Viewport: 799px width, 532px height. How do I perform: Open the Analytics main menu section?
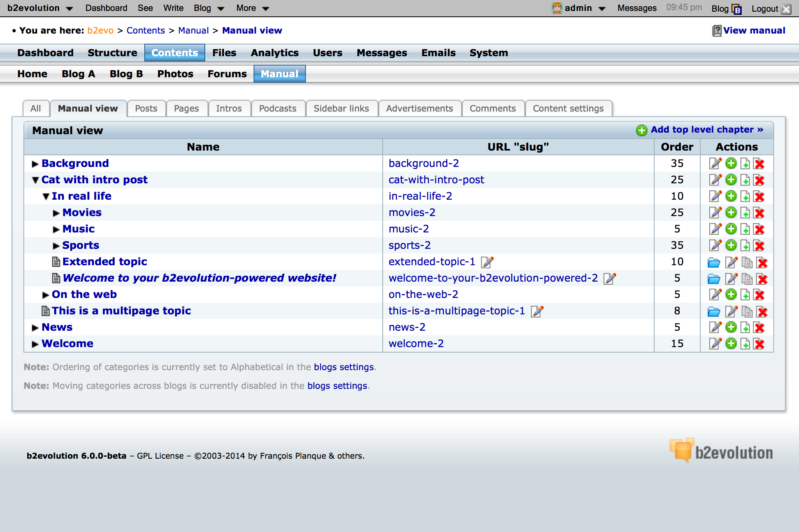(275, 53)
